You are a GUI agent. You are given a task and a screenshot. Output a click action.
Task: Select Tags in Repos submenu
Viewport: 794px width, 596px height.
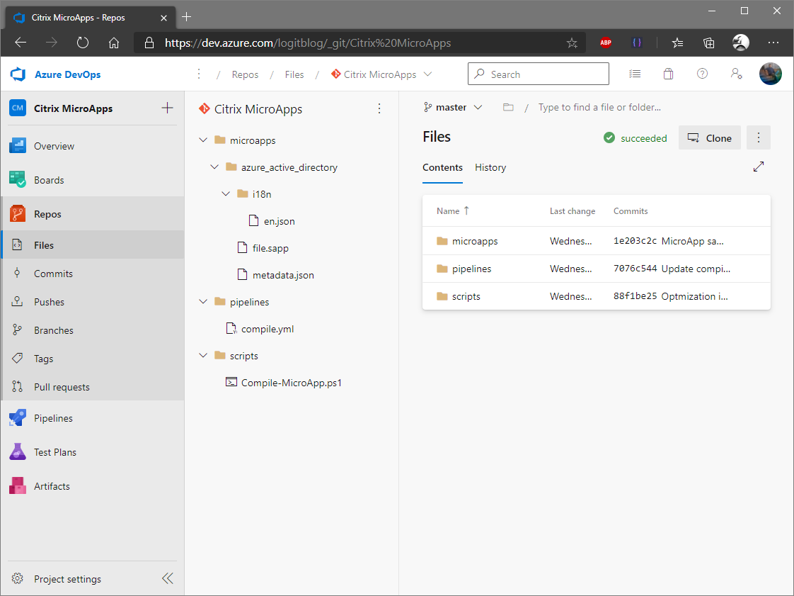92,358
